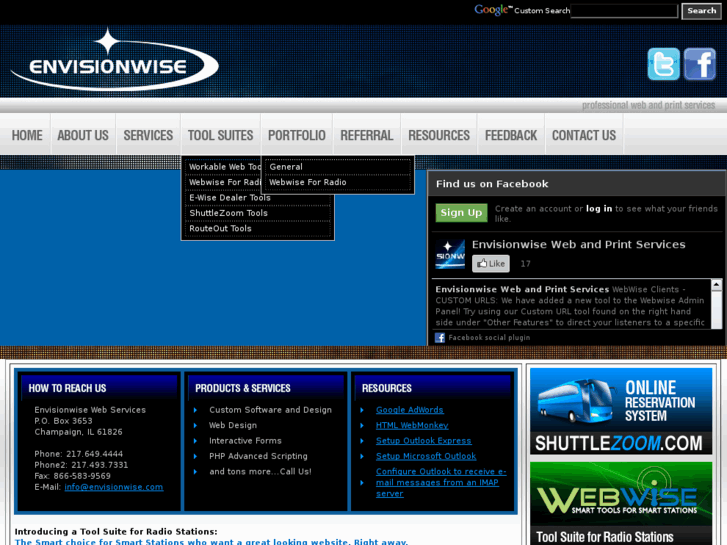Open the Google AdWords link
The width and height of the screenshot is (727, 545).
pos(409,410)
